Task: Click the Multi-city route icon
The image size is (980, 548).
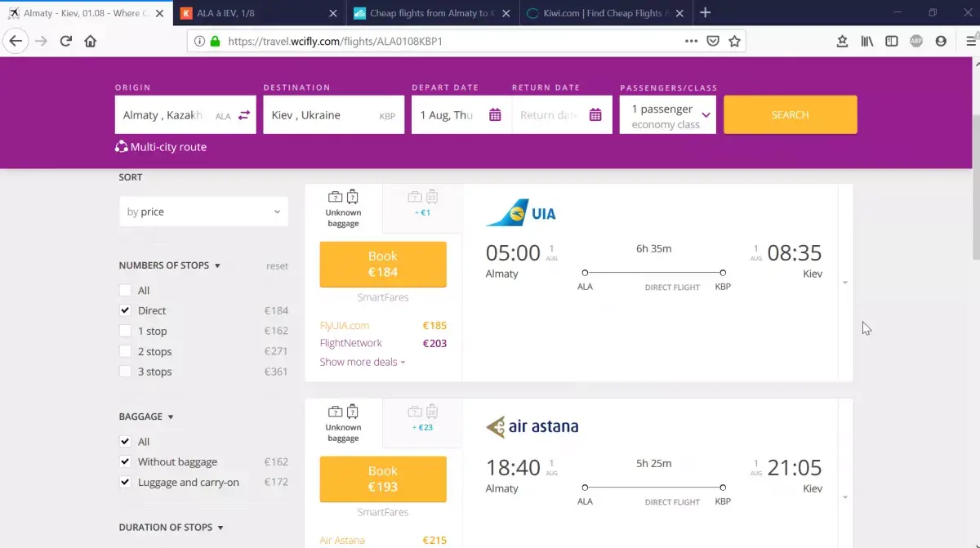Action: (122, 147)
